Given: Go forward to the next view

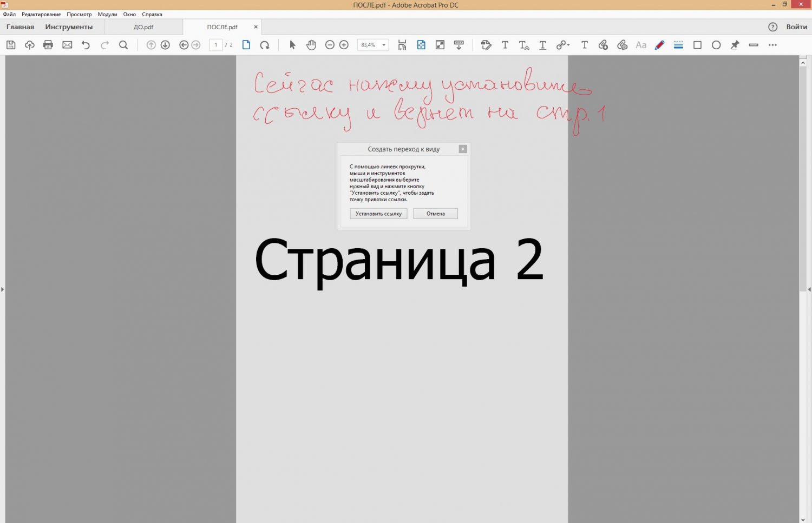Looking at the screenshot, I should pyautogui.click(x=196, y=45).
